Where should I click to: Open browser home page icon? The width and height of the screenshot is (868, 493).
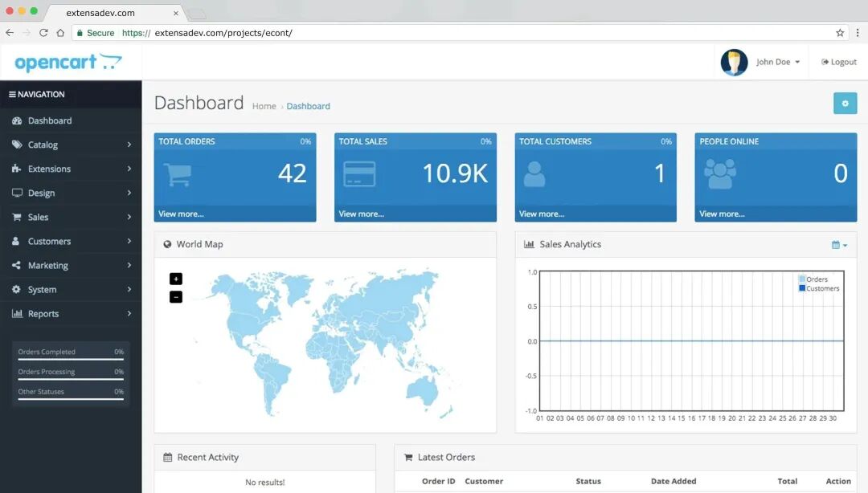tap(60, 33)
